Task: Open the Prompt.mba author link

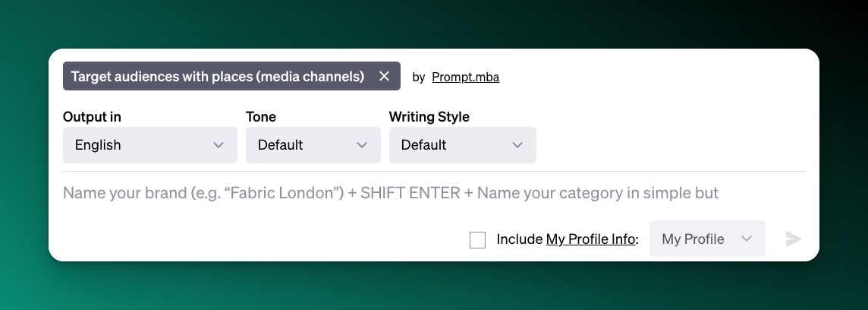Action: tap(465, 77)
